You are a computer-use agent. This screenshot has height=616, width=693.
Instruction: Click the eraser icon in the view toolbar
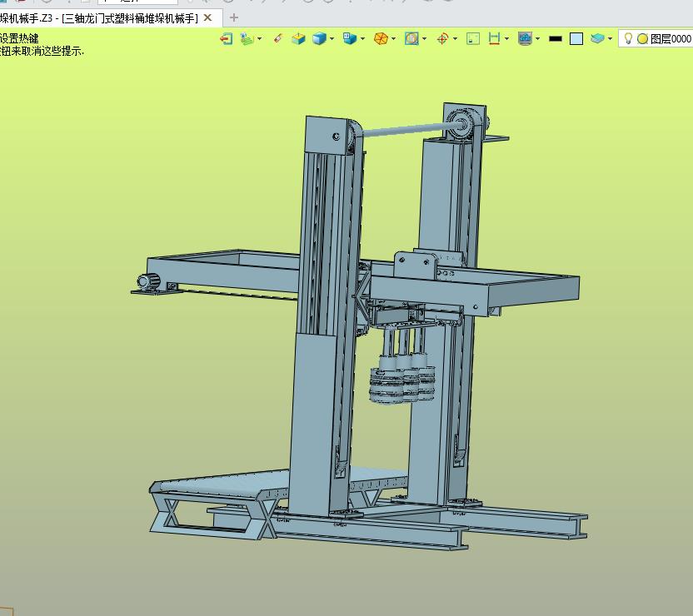278,38
